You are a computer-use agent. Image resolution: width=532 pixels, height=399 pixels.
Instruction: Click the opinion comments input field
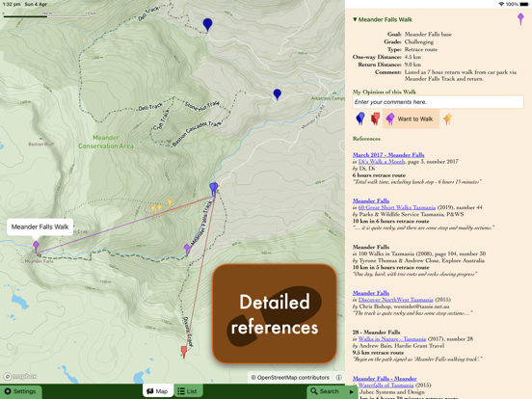pyautogui.click(x=438, y=102)
